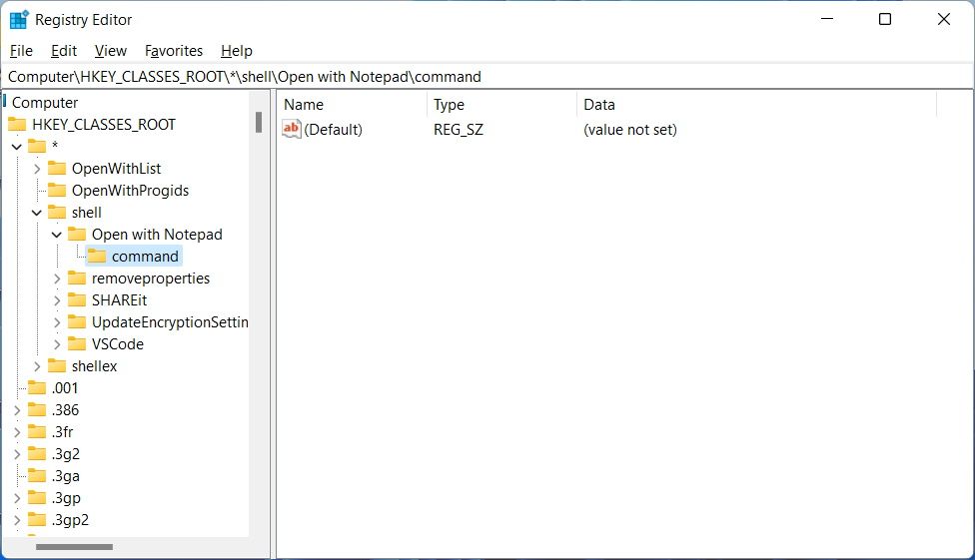Open the Favorites menu
The height and width of the screenshot is (560, 975).
tap(174, 51)
